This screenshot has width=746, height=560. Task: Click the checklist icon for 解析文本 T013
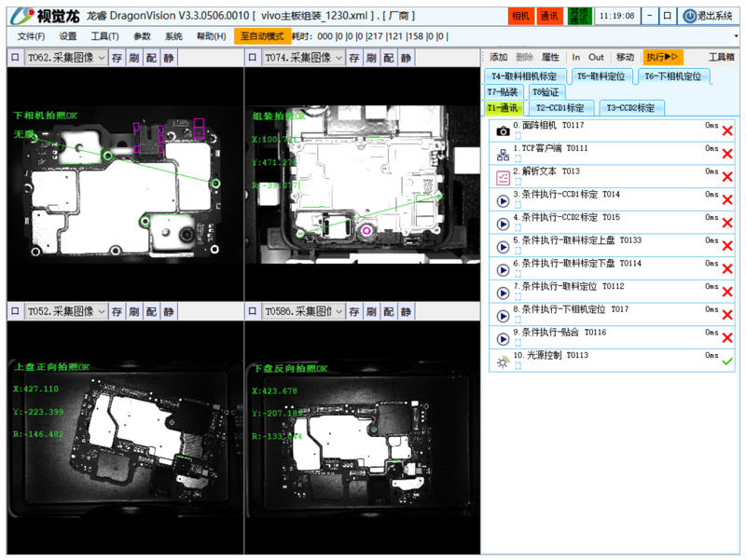pos(504,177)
